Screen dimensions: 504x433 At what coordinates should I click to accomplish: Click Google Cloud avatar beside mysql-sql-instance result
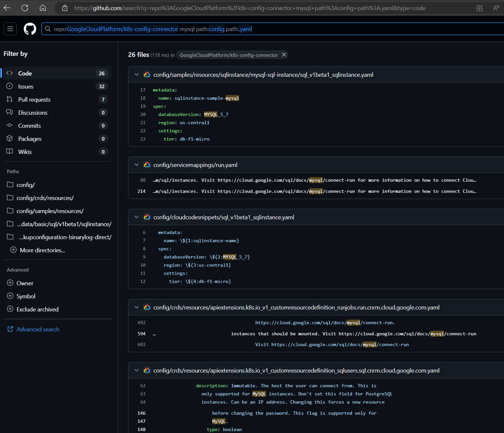[147, 75]
